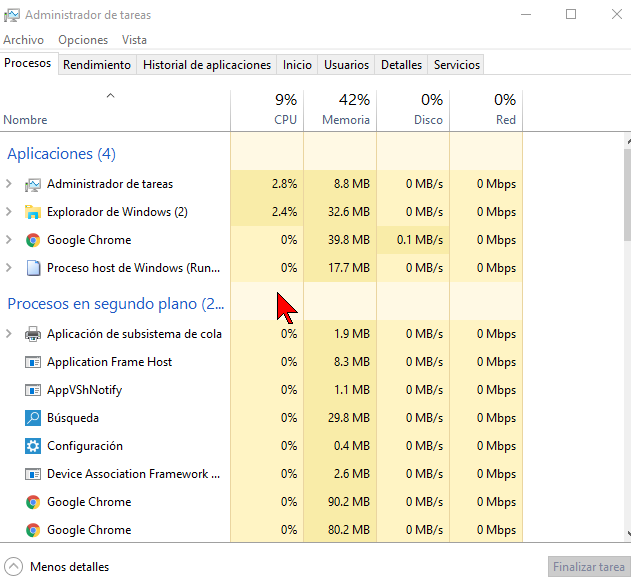Switch to the Inicio tab

point(297,65)
